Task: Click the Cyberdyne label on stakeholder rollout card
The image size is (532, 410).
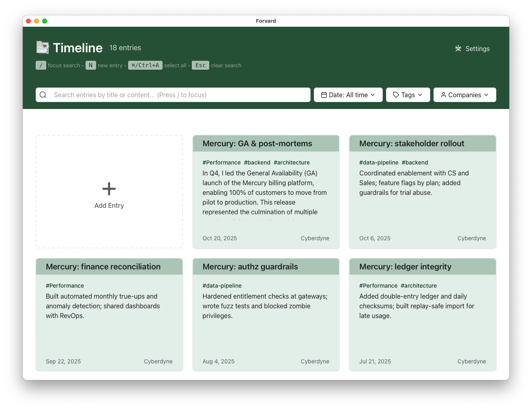Action: [x=472, y=238]
